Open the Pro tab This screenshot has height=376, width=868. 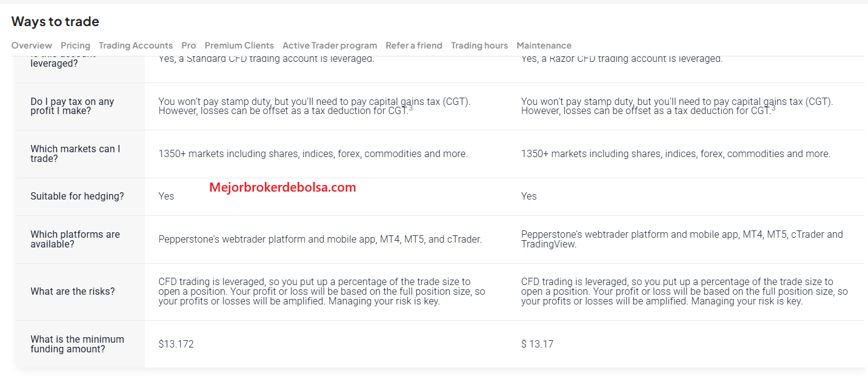point(189,45)
